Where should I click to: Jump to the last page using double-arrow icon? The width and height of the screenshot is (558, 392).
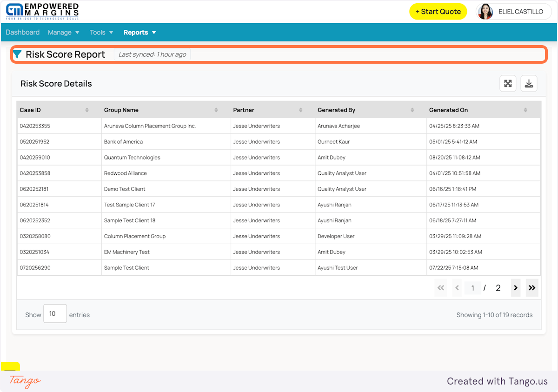pyautogui.click(x=532, y=287)
